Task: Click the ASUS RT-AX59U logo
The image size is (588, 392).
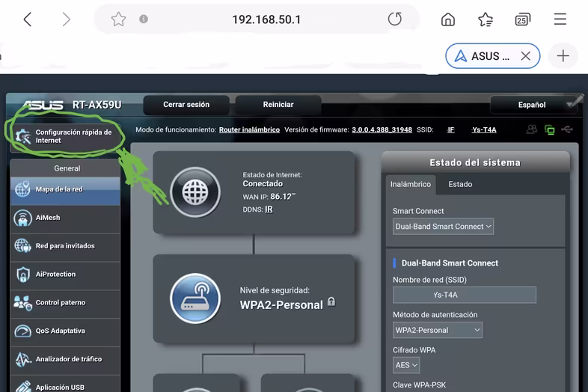Action: [x=73, y=105]
